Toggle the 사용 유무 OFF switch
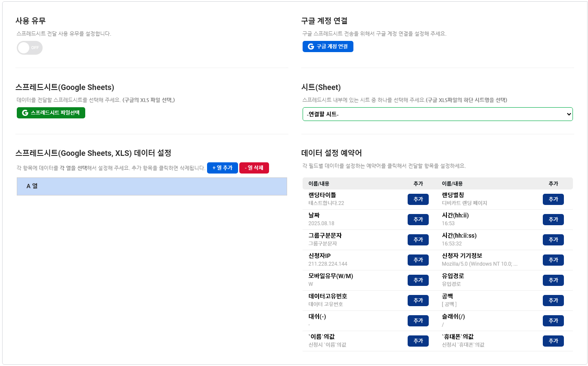This screenshot has height=366, width=588. point(29,48)
